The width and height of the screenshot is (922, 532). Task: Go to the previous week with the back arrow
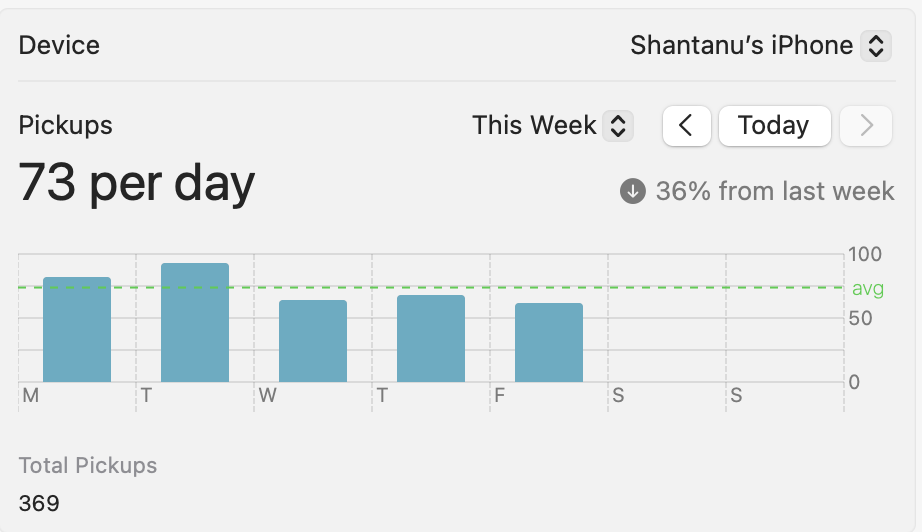(x=686, y=126)
